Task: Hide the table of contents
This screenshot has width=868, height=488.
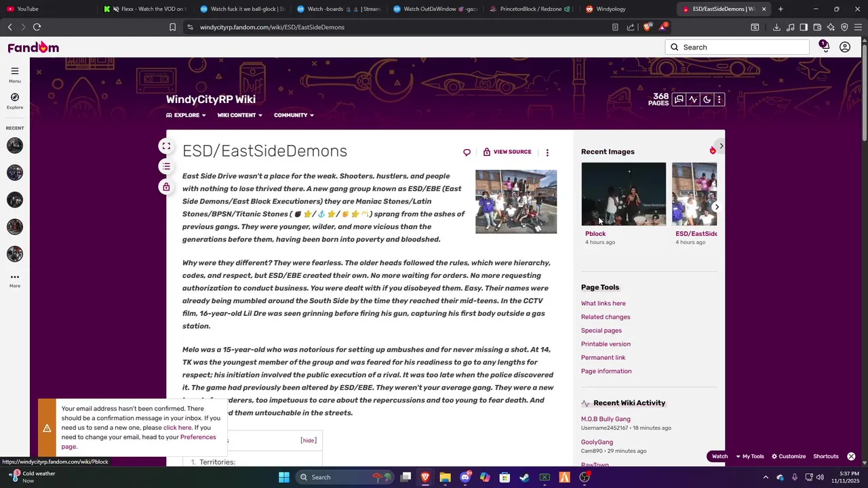Action: point(309,441)
